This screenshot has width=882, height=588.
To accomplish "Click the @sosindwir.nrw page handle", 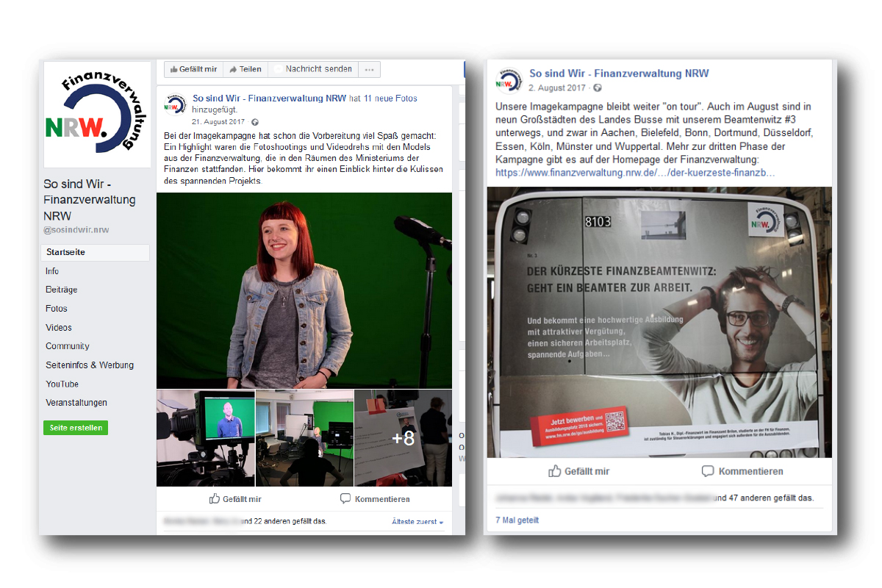I will coord(76,230).
